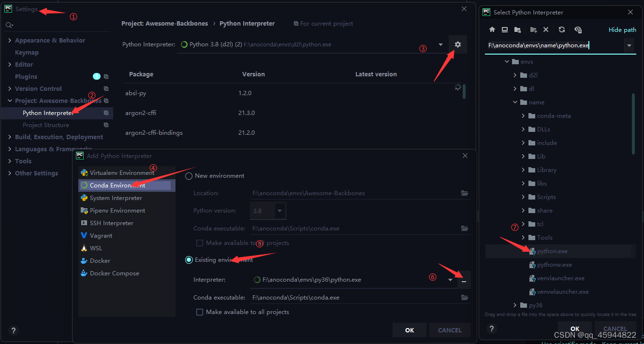
Task: Open help in Select Python Interpreter dialog
Action: click(x=491, y=329)
